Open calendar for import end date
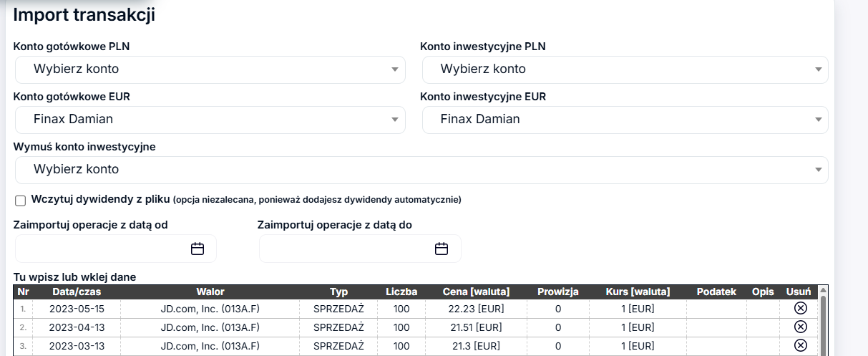Viewport: 868px width, 356px height. [x=442, y=249]
